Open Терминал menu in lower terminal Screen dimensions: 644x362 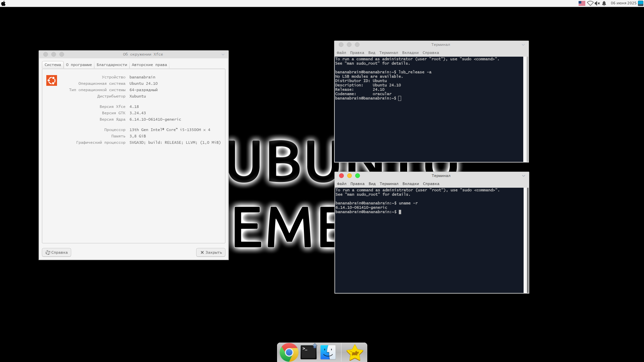pyautogui.click(x=389, y=184)
